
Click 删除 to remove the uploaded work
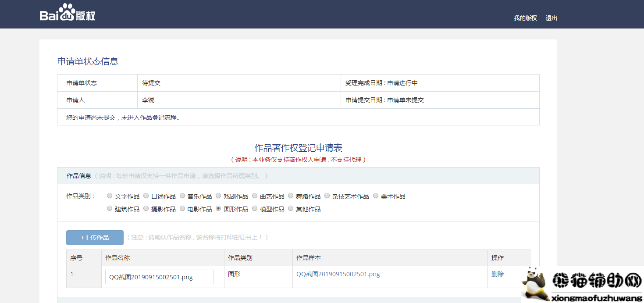(x=498, y=274)
